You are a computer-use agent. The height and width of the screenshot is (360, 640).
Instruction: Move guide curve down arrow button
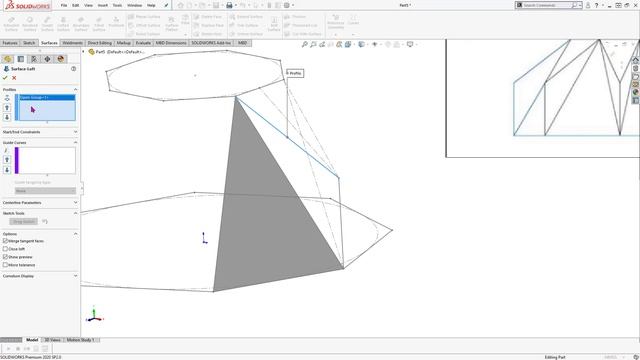tap(7, 169)
